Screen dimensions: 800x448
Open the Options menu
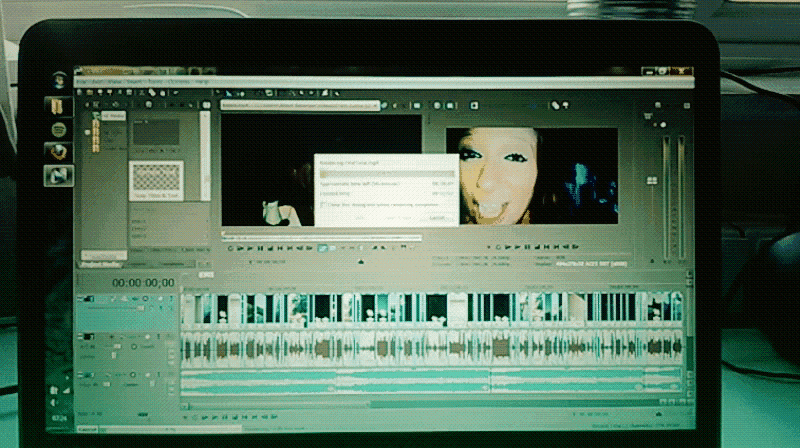(x=179, y=82)
